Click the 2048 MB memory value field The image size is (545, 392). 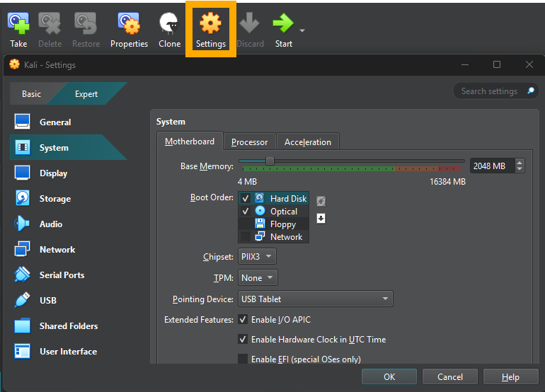[493, 166]
